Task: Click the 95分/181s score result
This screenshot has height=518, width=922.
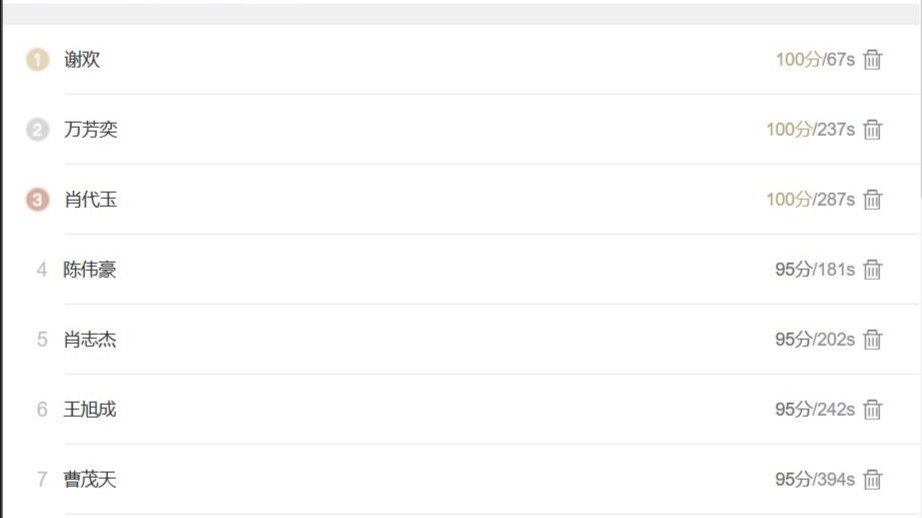Action: (x=815, y=270)
